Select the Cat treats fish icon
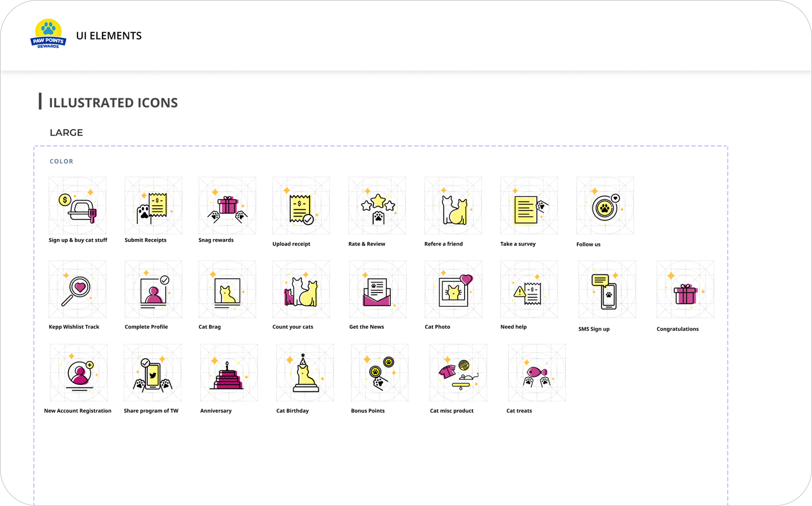Image resolution: width=812 pixels, height=506 pixels. [x=537, y=373]
